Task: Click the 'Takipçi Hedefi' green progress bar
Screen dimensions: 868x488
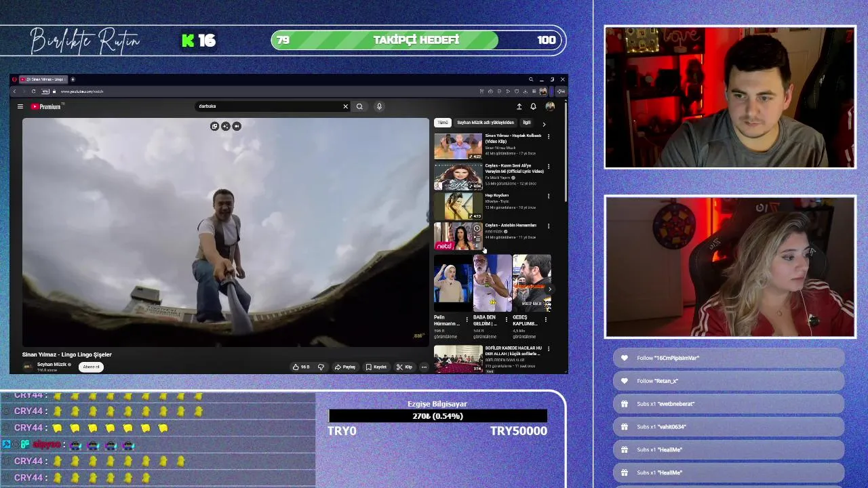Action: (384, 40)
